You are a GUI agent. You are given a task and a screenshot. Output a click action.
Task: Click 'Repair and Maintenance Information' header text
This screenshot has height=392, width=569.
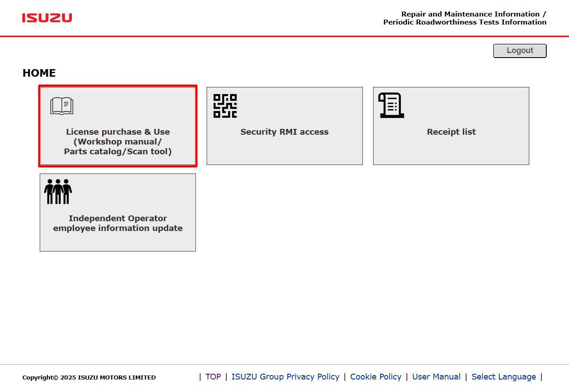coord(470,14)
